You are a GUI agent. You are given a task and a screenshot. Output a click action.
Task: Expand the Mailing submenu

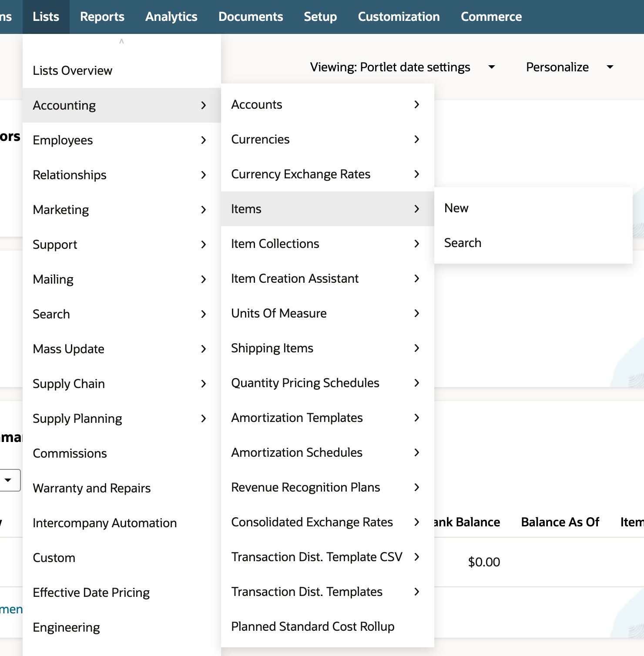[x=122, y=279]
